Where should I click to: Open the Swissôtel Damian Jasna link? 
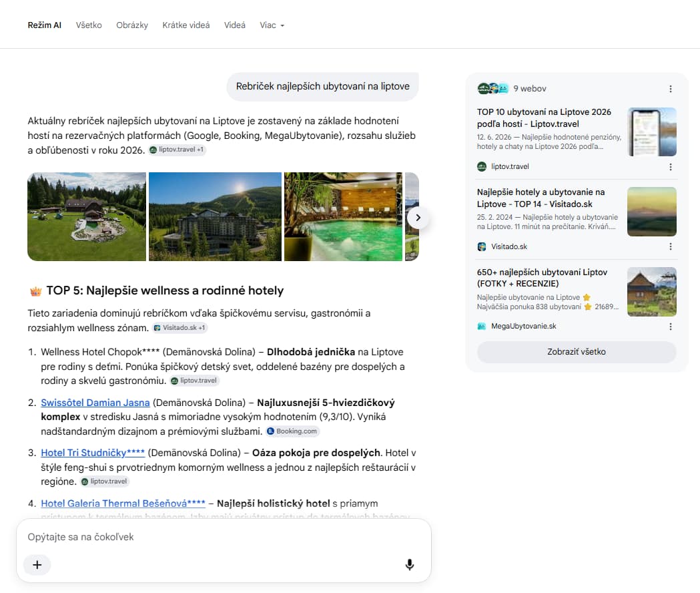point(95,403)
